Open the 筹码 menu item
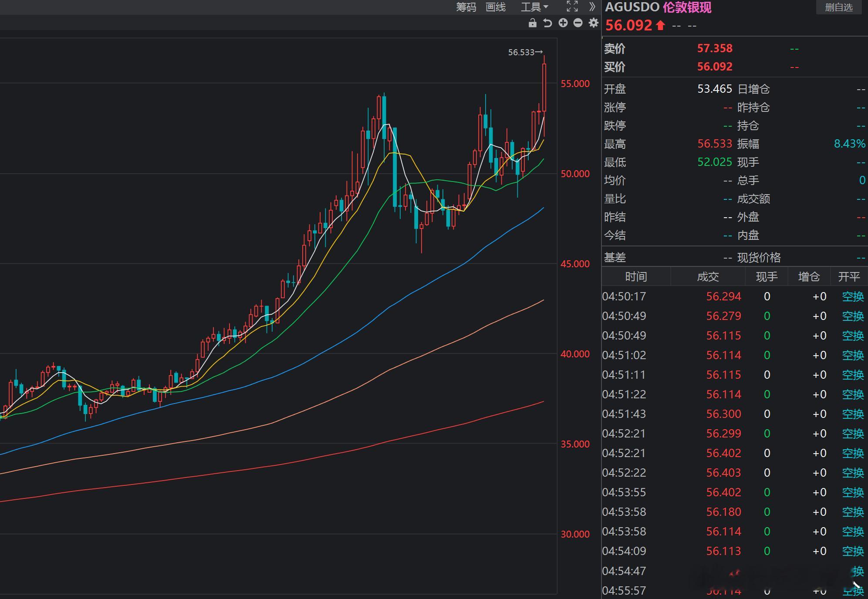868x599 pixels. [466, 7]
